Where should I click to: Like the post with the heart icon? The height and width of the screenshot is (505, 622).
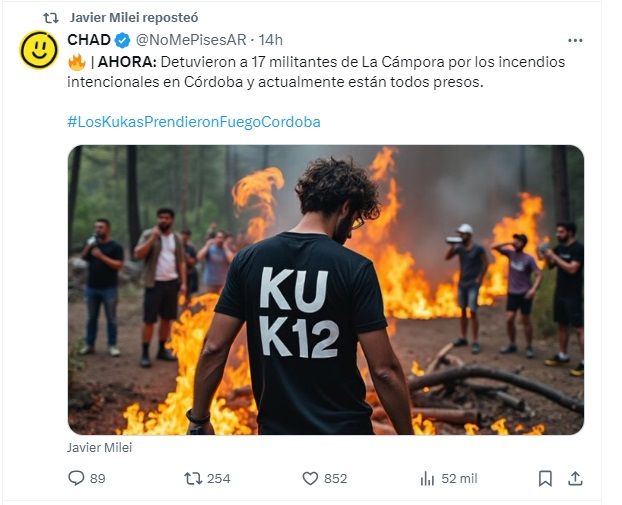[310, 478]
